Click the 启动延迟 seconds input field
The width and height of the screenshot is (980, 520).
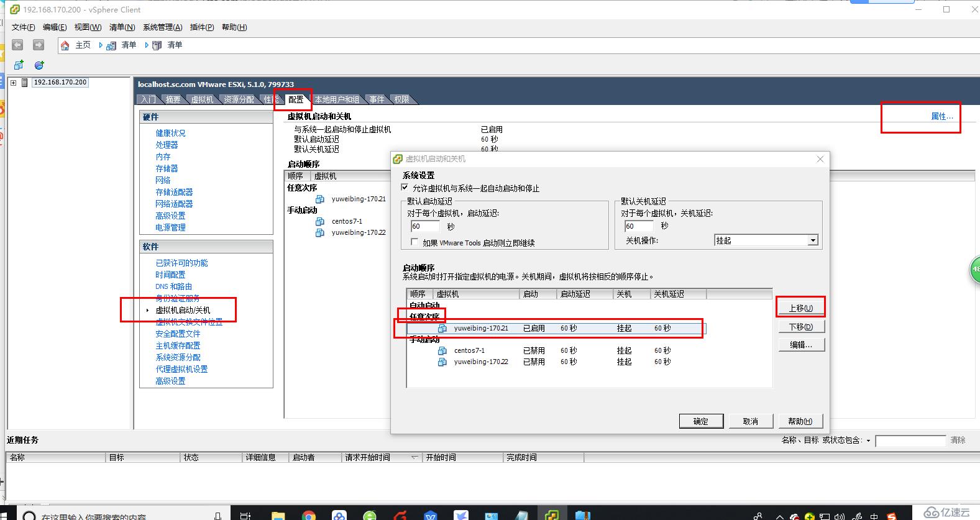click(426, 226)
